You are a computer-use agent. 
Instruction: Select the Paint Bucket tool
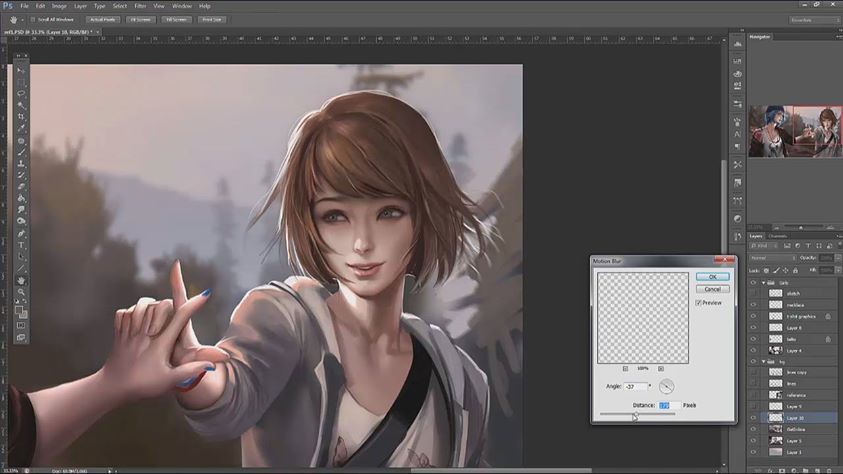[x=21, y=199]
